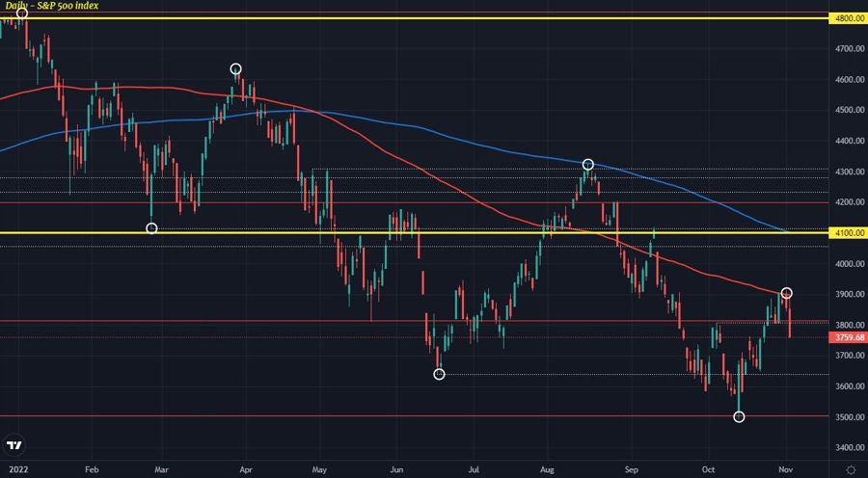
Task: Click the 4500.00 price axis value
Action: tap(850, 111)
